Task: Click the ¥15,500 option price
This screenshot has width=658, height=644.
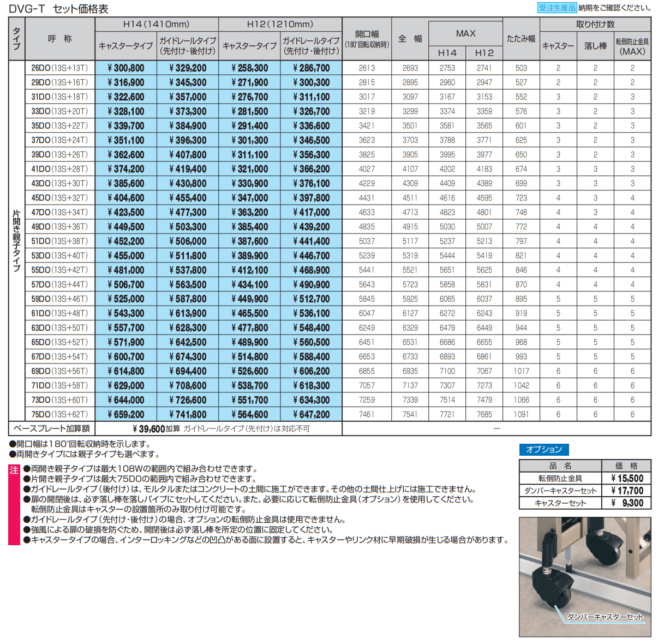Action: 627,479
